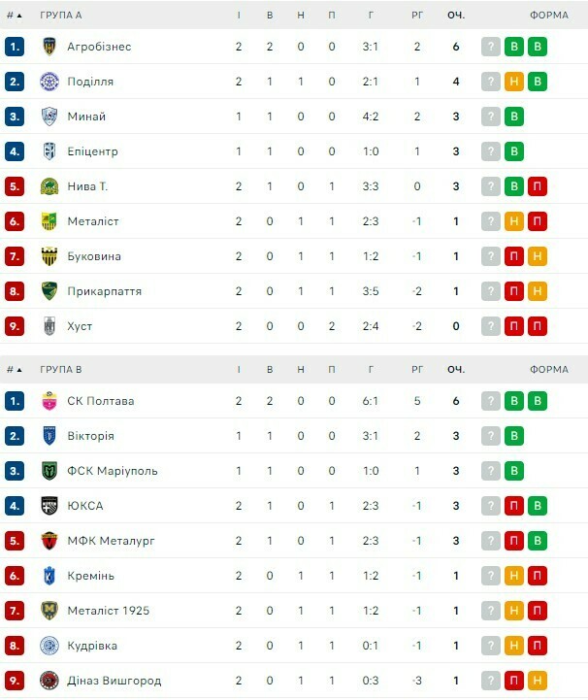Click the Кремінь team logo
The width and height of the screenshot is (588, 700).
point(49,576)
